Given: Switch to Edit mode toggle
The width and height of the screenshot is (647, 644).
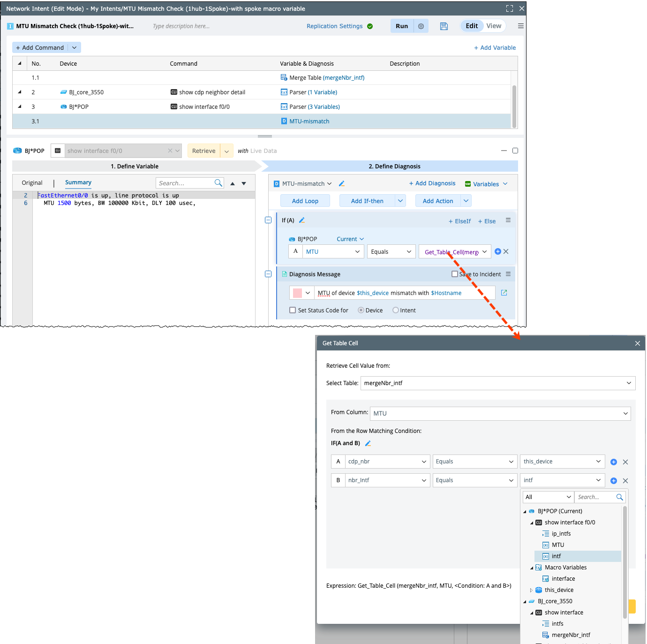Looking at the screenshot, I should coord(472,26).
